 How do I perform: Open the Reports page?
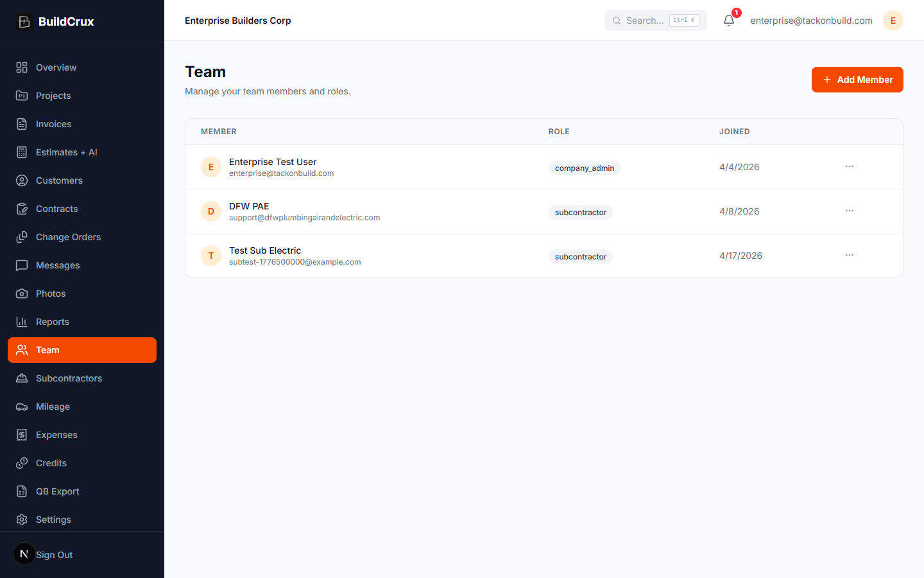coord(82,322)
